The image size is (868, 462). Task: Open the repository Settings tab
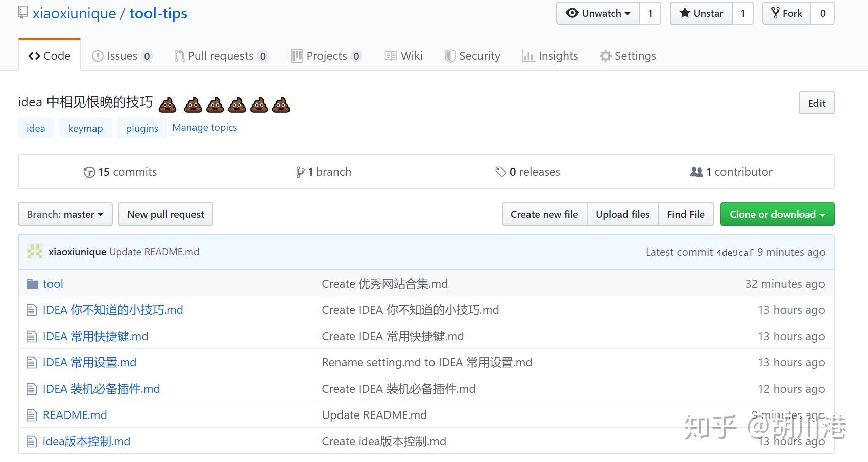coord(628,56)
